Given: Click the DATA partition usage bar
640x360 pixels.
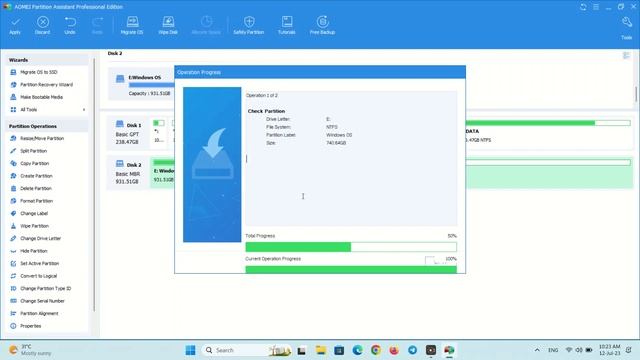Looking at the screenshot, I should click(x=548, y=123).
